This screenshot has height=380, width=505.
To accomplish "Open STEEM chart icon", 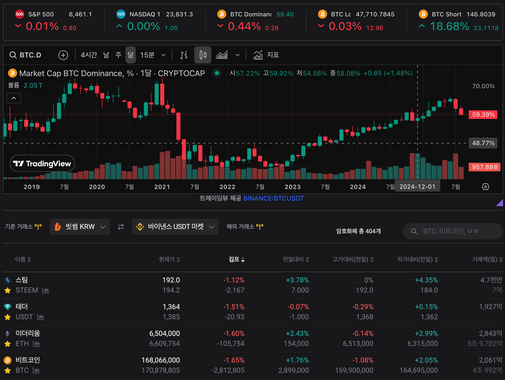I will (45, 290).
